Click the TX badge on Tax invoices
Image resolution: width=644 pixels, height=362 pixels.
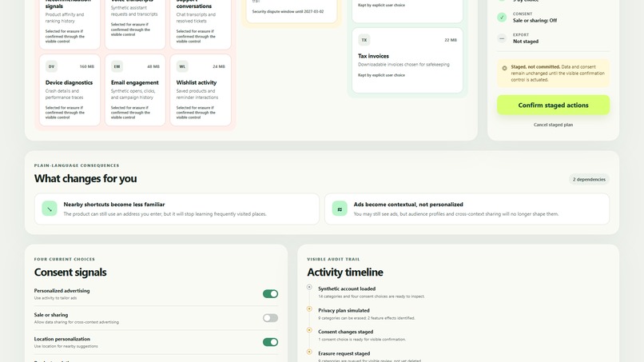[x=364, y=40]
